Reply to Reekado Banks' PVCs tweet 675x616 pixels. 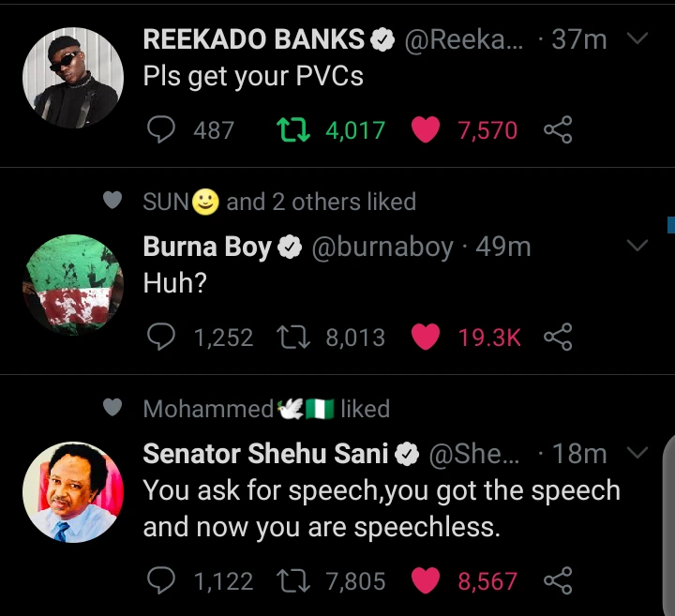(x=162, y=129)
